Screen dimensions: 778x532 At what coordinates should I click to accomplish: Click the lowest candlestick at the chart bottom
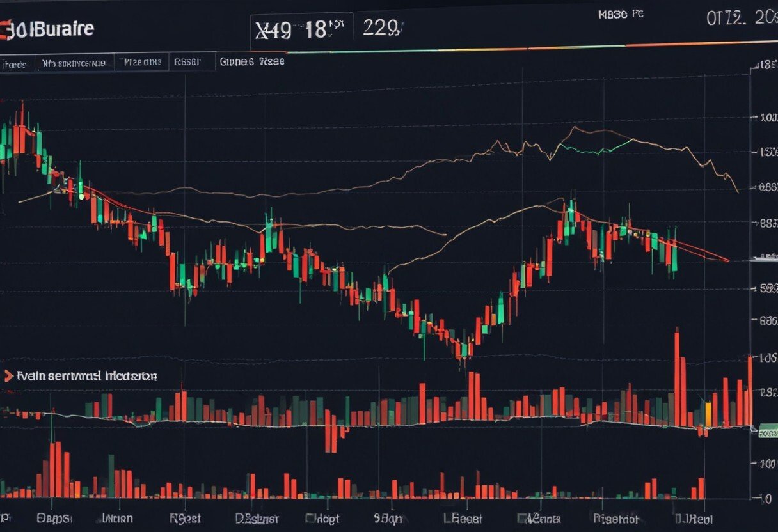click(462, 350)
